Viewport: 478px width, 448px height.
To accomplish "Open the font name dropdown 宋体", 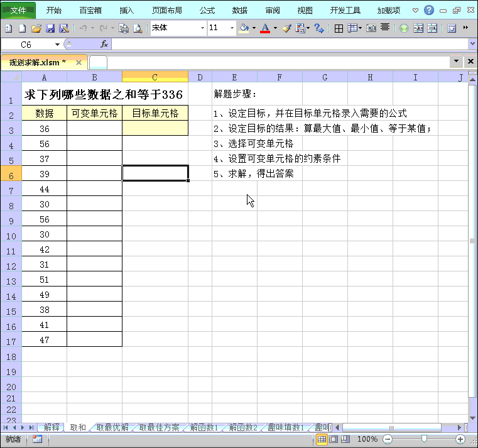I will [202, 28].
